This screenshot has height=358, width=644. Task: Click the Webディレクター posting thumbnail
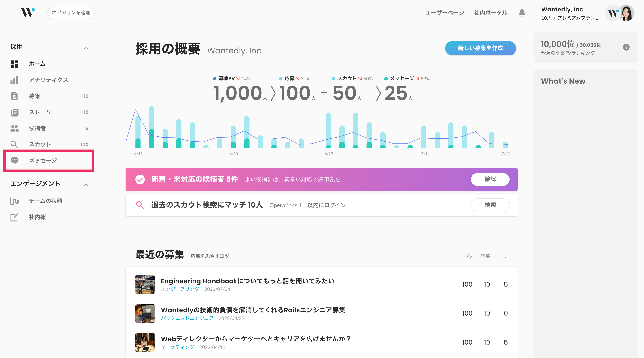click(x=145, y=343)
